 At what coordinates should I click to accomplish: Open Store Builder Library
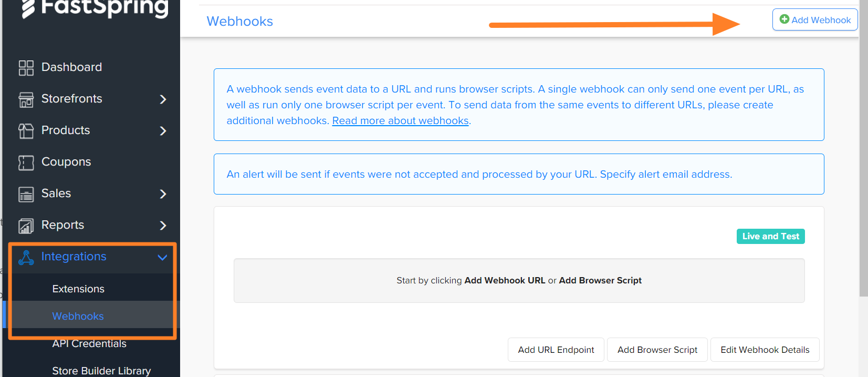pyautogui.click(x=101, y=371)
